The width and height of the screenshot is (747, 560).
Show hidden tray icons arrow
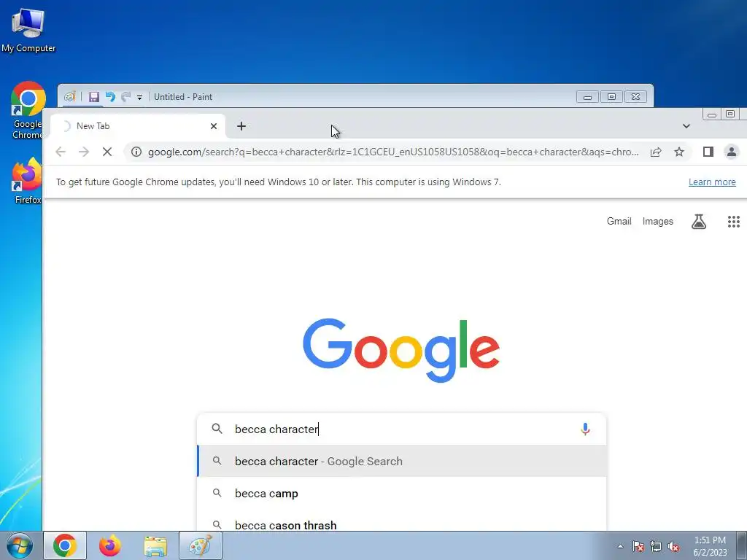tap(620, 546)
